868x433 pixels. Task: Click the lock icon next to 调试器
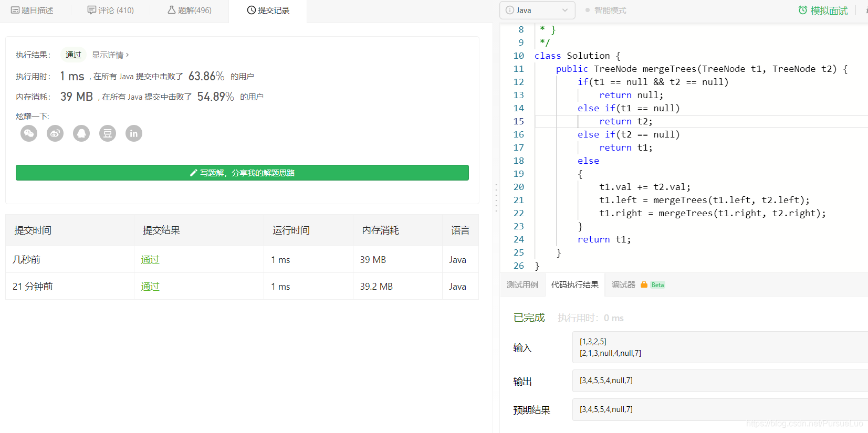(x=644, y=284)
